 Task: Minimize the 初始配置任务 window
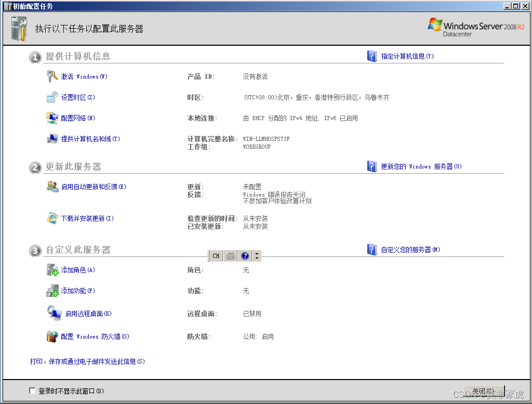coord(507,6)
